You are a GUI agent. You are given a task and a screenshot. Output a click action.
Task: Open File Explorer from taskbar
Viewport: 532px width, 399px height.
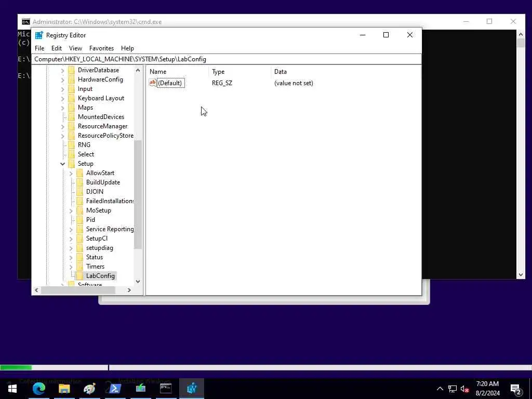coord(64,389)
